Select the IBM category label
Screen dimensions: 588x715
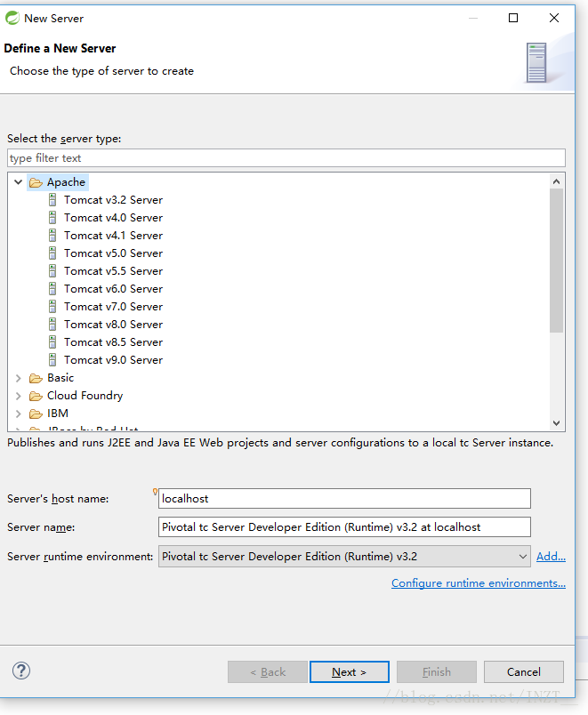pos(58,414)
